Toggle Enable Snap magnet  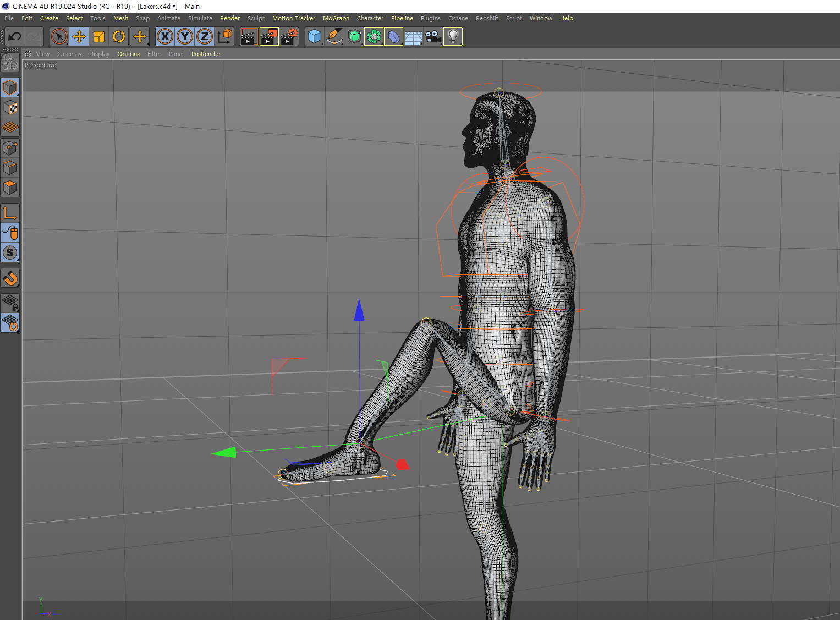(10, 278)
